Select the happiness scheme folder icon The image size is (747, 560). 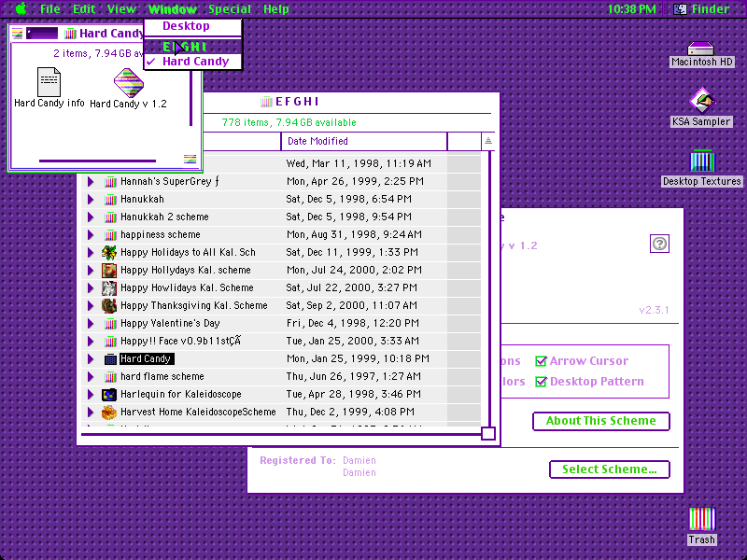(110, 235)
